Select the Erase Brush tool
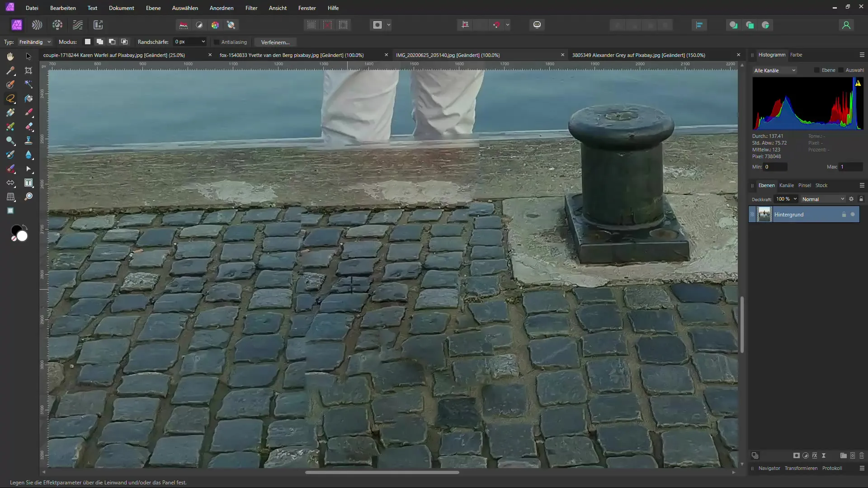 tap(28, 127)
